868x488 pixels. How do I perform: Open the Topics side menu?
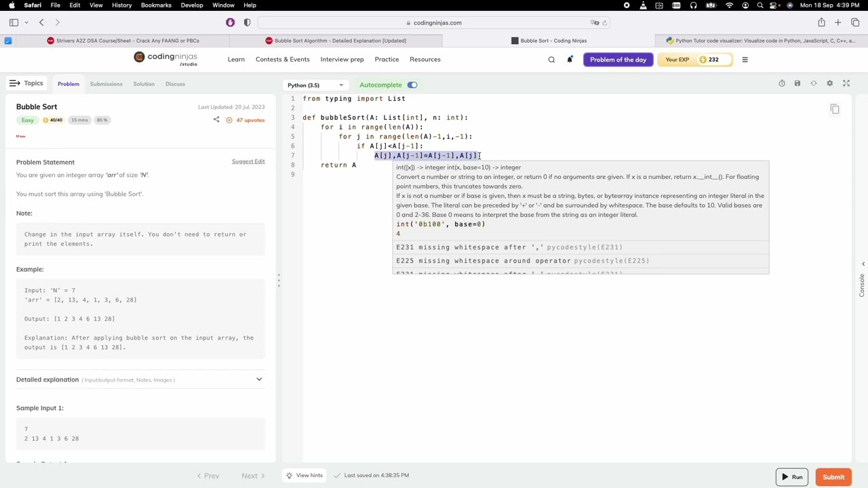pyautogui.click(x=26, y=83)
